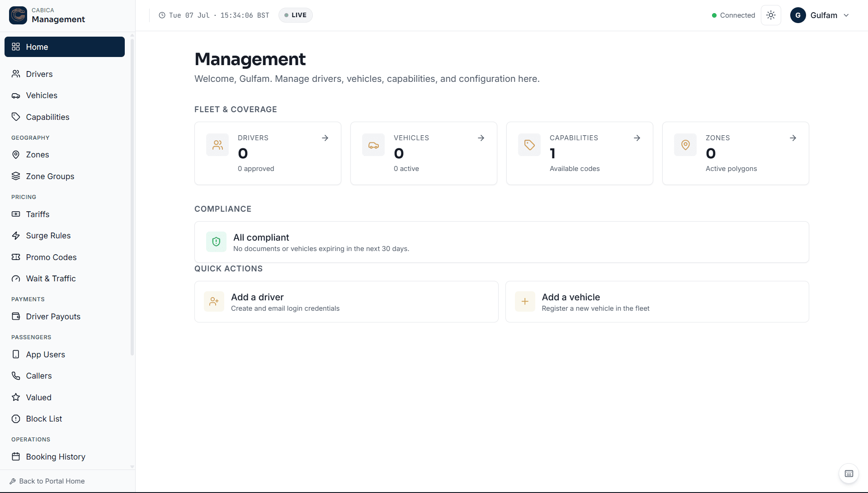Open Drivers card arrow

click(x=325, y=138)
